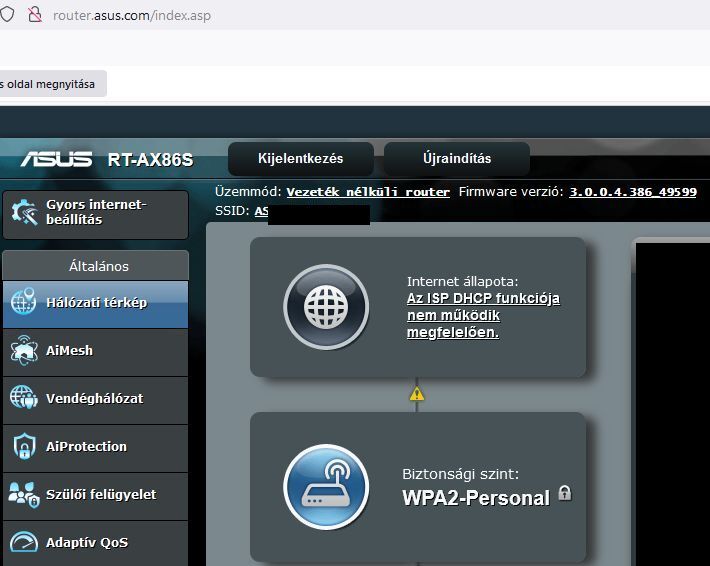Click the Adaptive QoS gauge icon
The image size is (710, 566).
click(x=24, y=542)
